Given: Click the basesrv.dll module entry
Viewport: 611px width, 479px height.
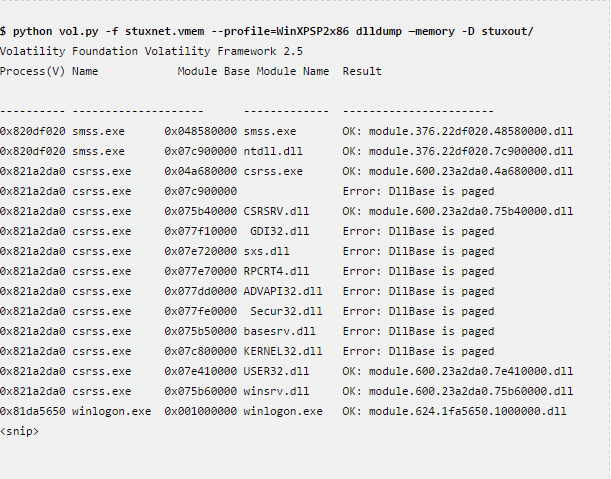Looking at the screenshot, I should coord(279,331).
